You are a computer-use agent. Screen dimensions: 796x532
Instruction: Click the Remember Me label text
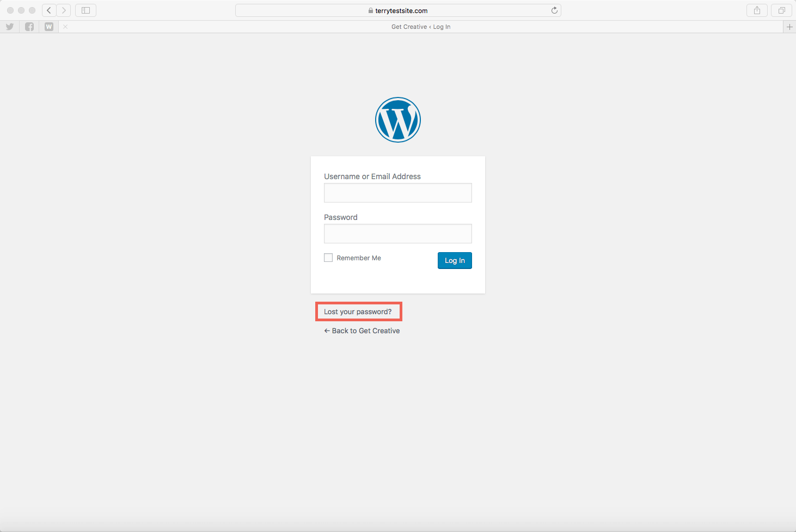pyautogui.click(x=359, y=258)
